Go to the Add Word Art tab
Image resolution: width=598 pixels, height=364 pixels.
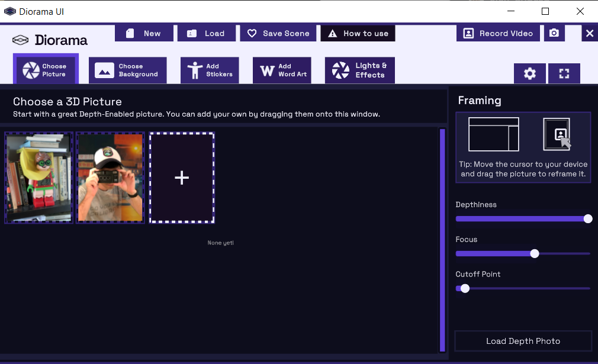282,70
